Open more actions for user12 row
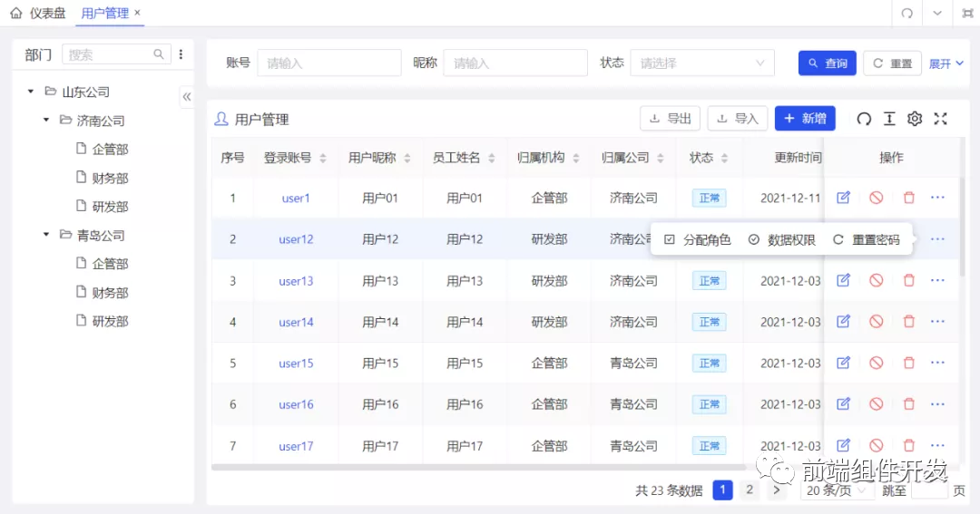This screenshot has width=980, height=514. [x=937, y=239]
